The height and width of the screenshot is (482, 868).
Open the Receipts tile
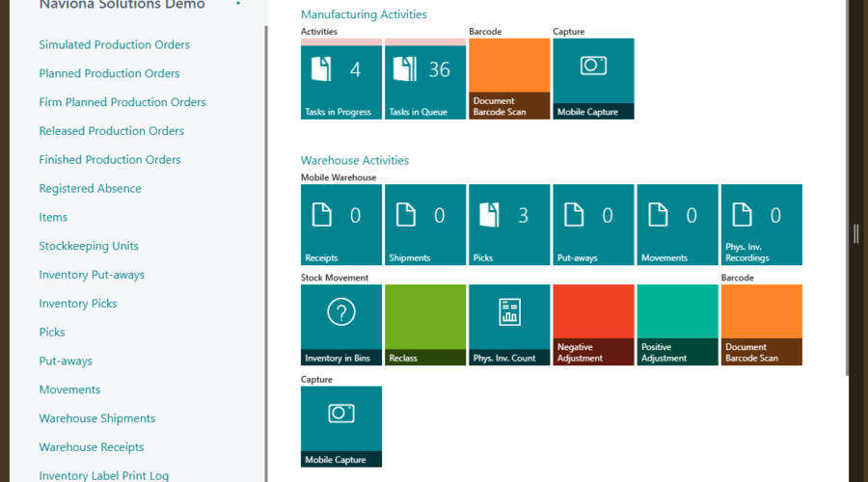click(x=341, y=225)
